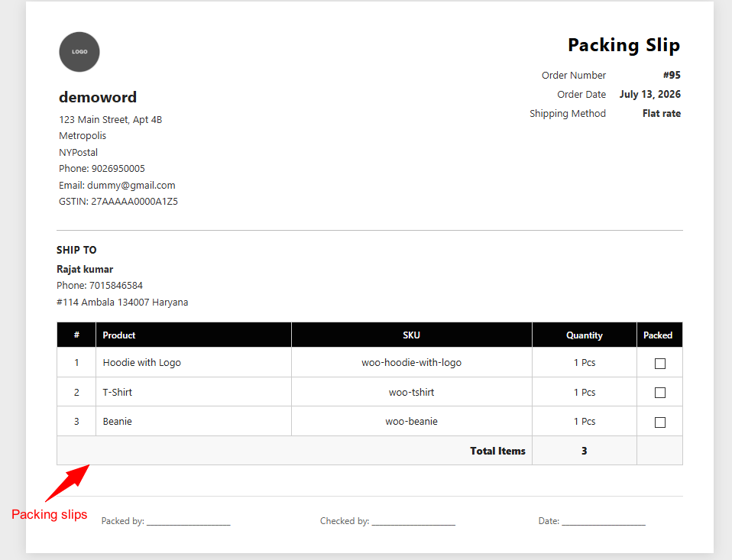Image resolution: width=732 pixels, height=560 pixels.
Task: Click the SKU column header
Action: (411, 335)
